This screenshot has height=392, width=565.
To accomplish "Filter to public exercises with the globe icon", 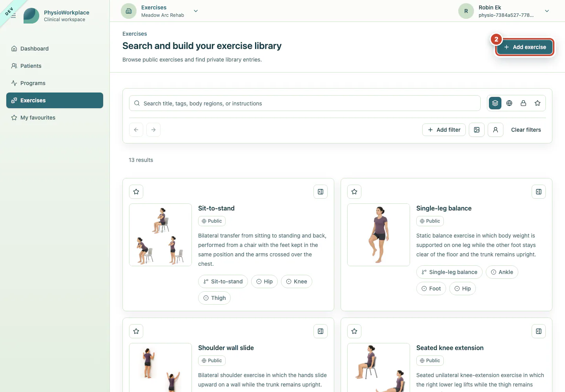I will (x=509, y=103).
